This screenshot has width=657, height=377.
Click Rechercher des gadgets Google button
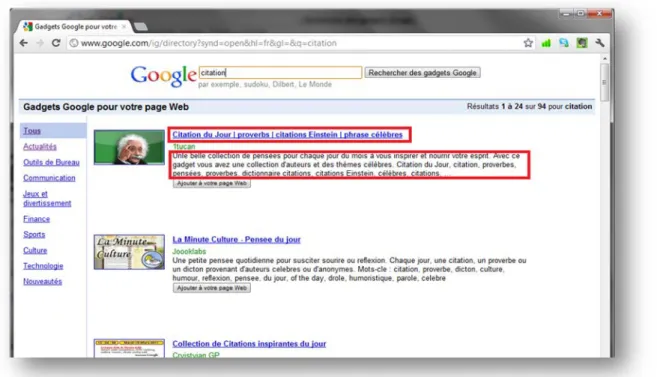[422, 72]
